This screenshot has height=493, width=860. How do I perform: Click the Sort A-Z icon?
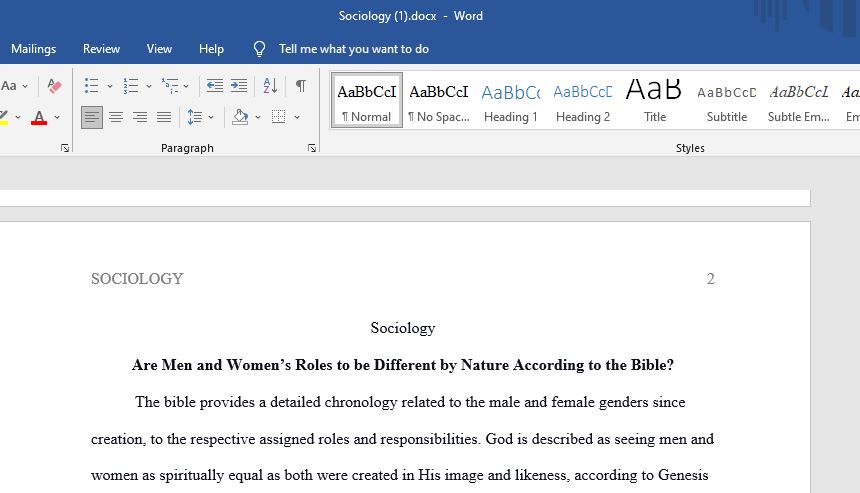pos(270,86)
